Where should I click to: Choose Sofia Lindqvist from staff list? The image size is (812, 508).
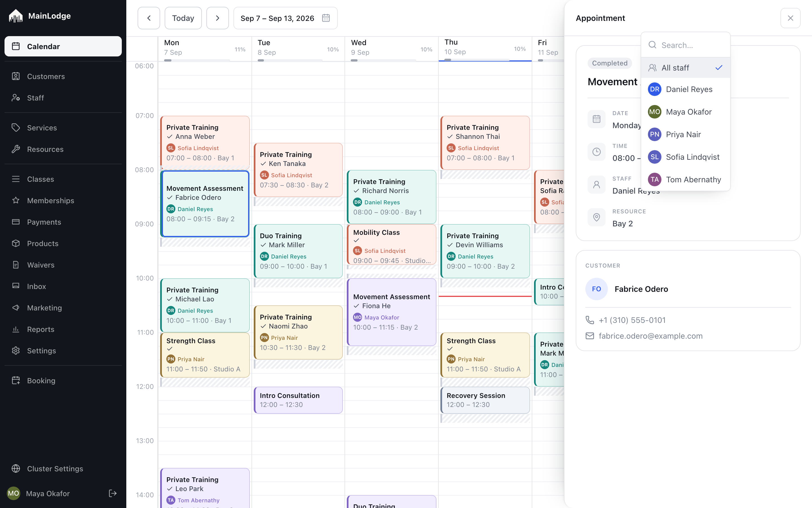tap(685, 157)
